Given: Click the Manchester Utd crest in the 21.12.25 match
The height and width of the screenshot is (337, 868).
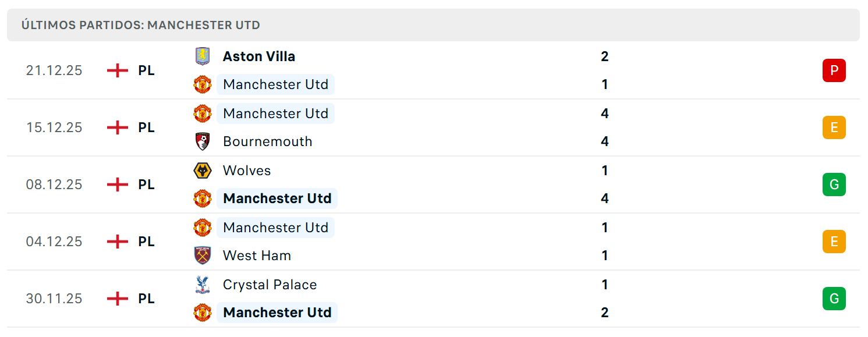Looking at the screenshot, I should click(x=202, y=84).
